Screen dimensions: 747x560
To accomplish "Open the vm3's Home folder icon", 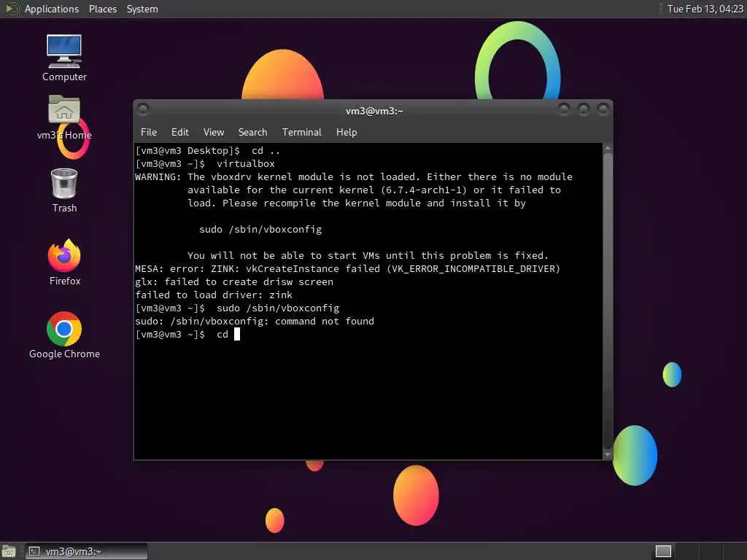I will 64,117.
